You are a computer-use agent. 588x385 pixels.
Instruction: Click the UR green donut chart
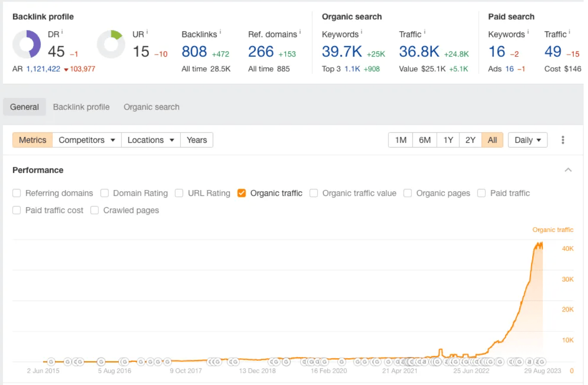(111, 45)
